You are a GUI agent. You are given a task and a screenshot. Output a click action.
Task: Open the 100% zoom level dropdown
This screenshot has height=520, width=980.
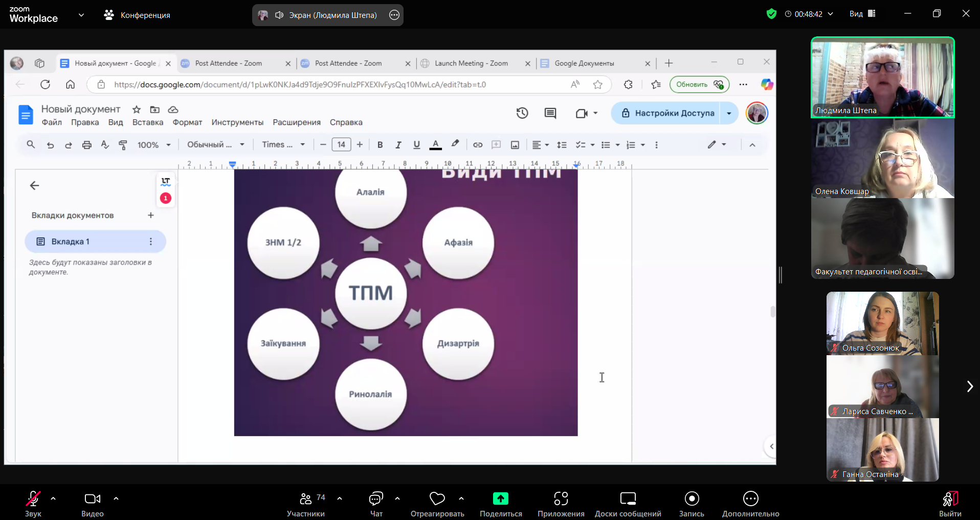point(153,145)
